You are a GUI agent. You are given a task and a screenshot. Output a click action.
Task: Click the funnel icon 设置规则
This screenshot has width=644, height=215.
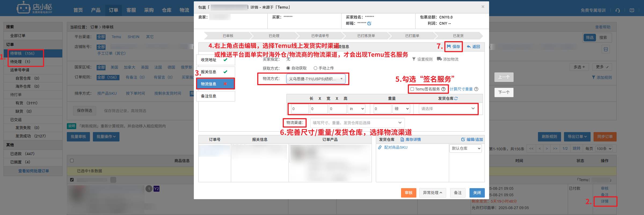pos(414,59)
